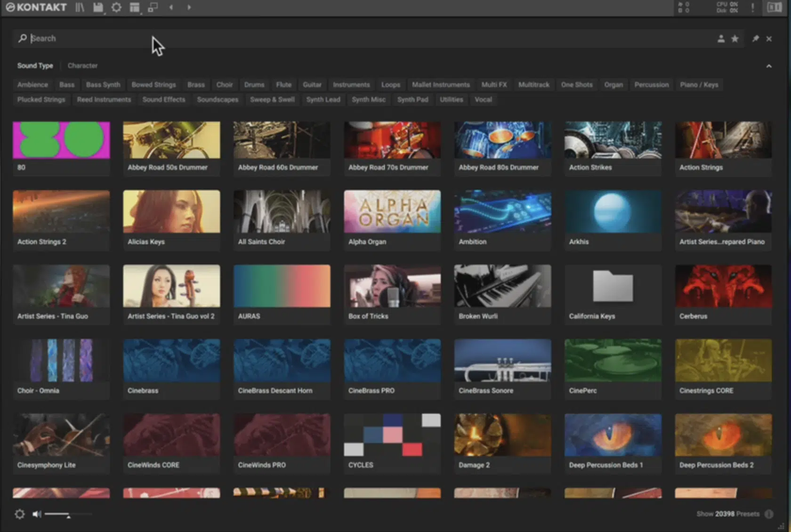The height and width of the screenshot is (532, 791).
Task: Open the Choir - Omnia library
Action: (61, 369)
